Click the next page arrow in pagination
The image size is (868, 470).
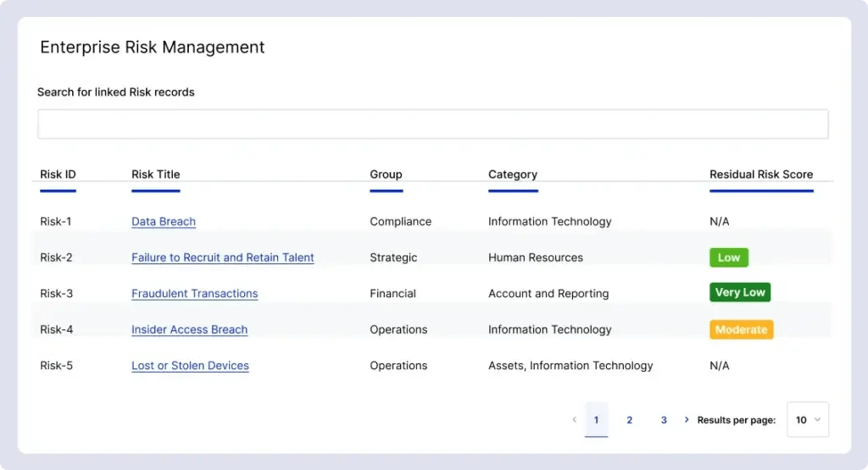click(687, 420)
